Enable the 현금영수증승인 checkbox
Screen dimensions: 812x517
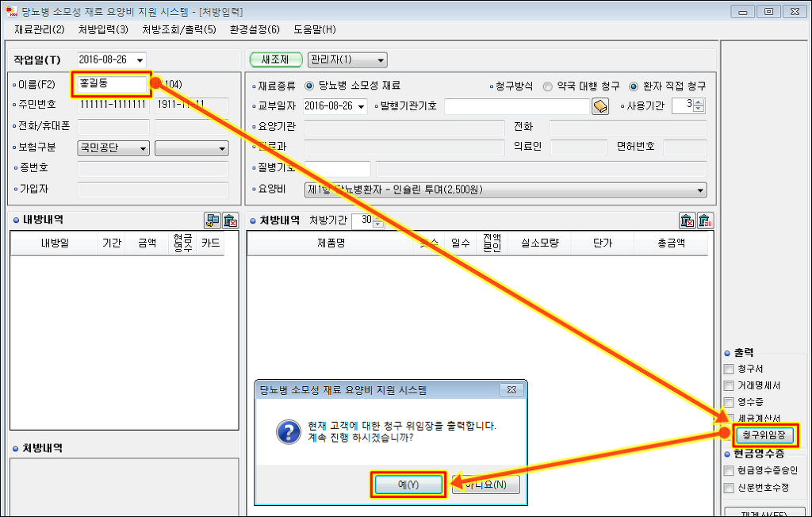pyautogui.click(x=729, y=470)
